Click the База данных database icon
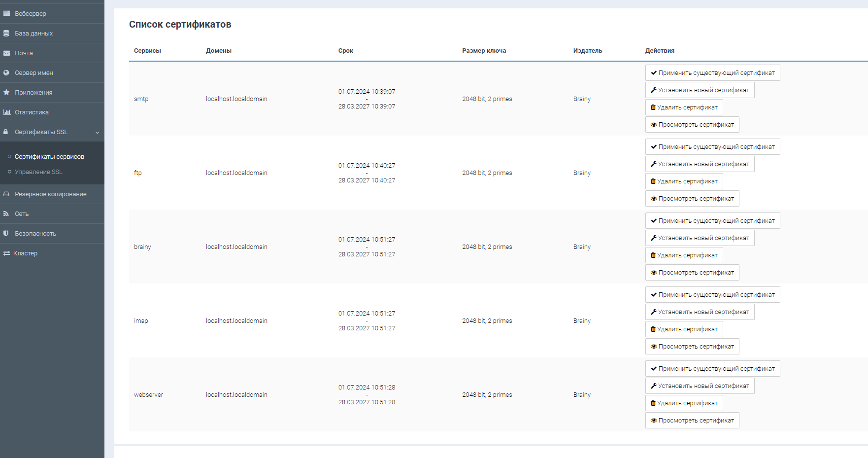The image size is (868, 458). [x=6, y=33]
